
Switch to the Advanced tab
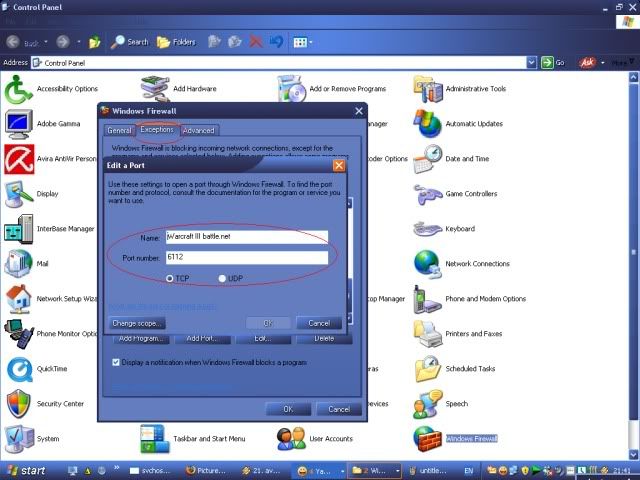pyautogui.click(x=198, y=131)
